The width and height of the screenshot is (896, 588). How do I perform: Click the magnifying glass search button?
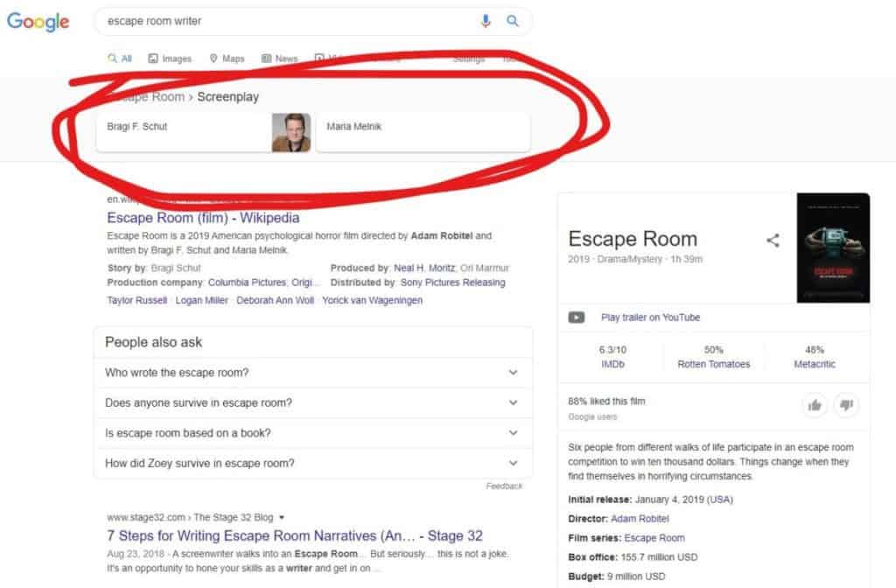pos(514,21)
